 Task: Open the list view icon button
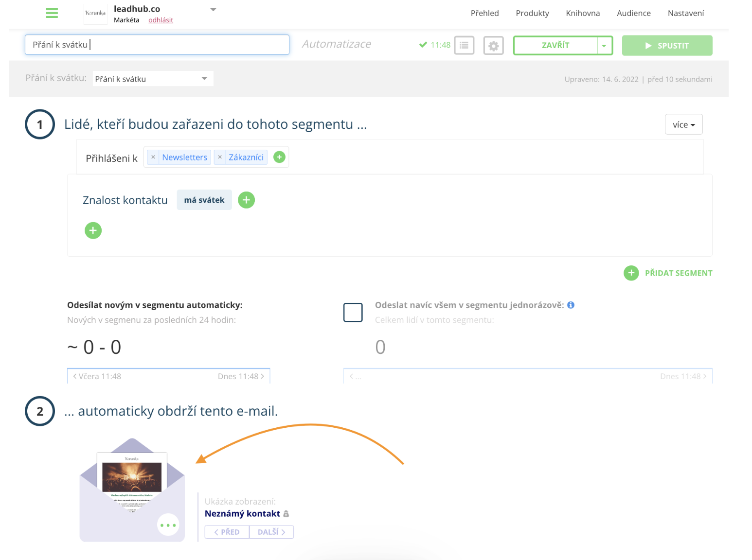point(464,45)
